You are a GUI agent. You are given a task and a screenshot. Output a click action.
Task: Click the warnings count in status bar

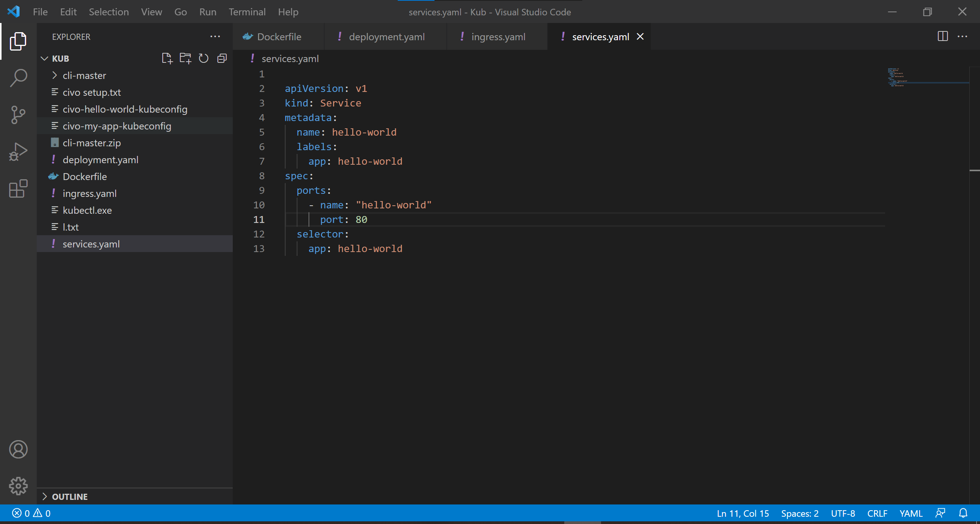pos(42,513)
